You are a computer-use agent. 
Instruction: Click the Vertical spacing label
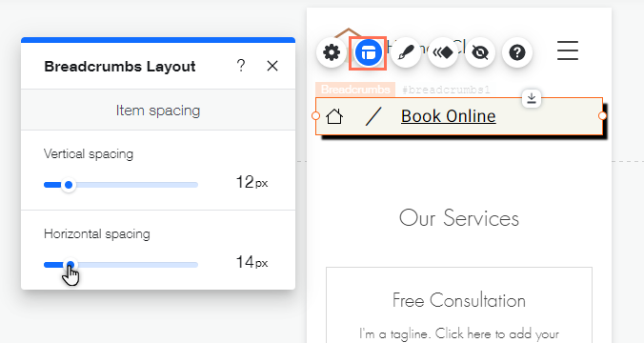tap(89, 154)
